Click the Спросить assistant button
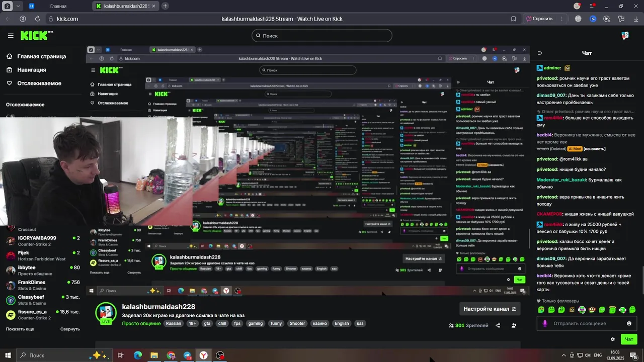 tap(539, 19)
